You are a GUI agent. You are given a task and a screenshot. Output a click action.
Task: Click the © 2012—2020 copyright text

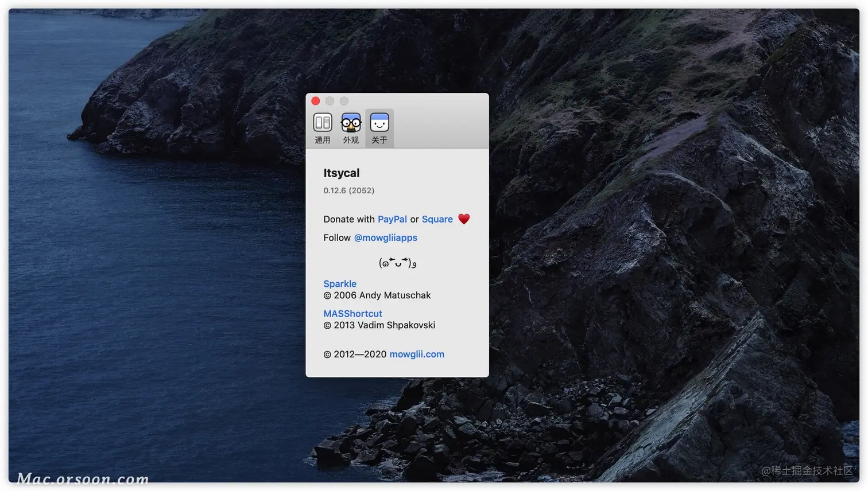(355, 354)
